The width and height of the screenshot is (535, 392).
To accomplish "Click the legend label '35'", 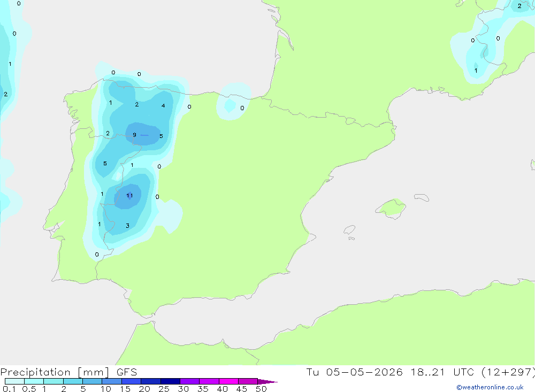I will (x=203, y=389).
